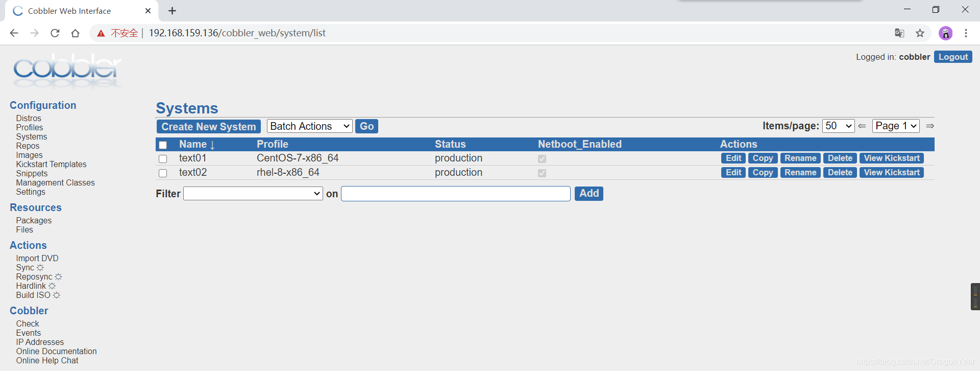Open a new browser tab
980x371 pixels.
pyautogui.click(x=172, y=11)
